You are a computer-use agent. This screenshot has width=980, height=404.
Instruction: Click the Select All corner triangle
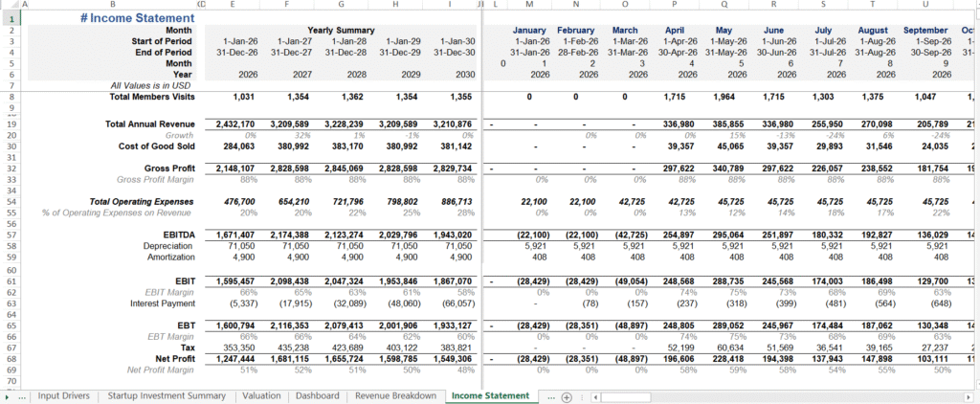pos(8,5)
